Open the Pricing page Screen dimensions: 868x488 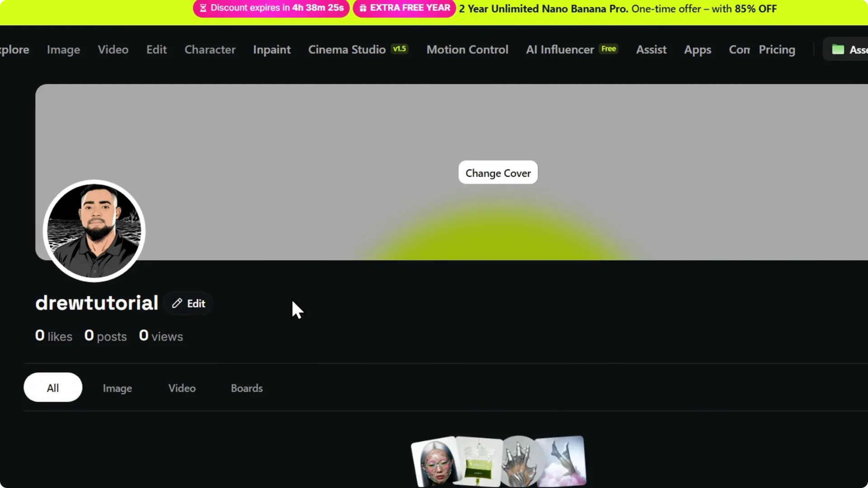pyautogui.click(x=777, y=50)
